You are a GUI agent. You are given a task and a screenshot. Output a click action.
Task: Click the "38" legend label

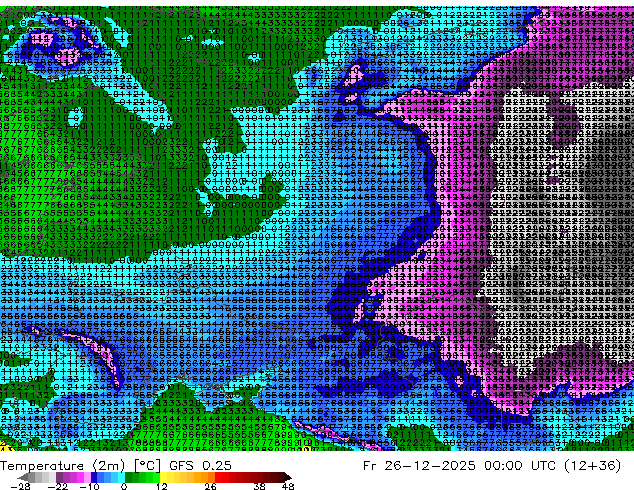pos(260,486)
